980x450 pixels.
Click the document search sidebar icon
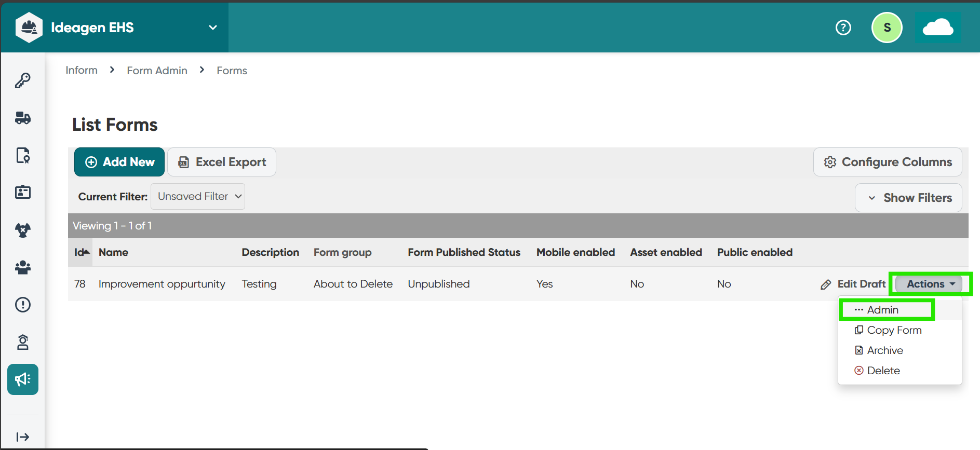(22, 155)
